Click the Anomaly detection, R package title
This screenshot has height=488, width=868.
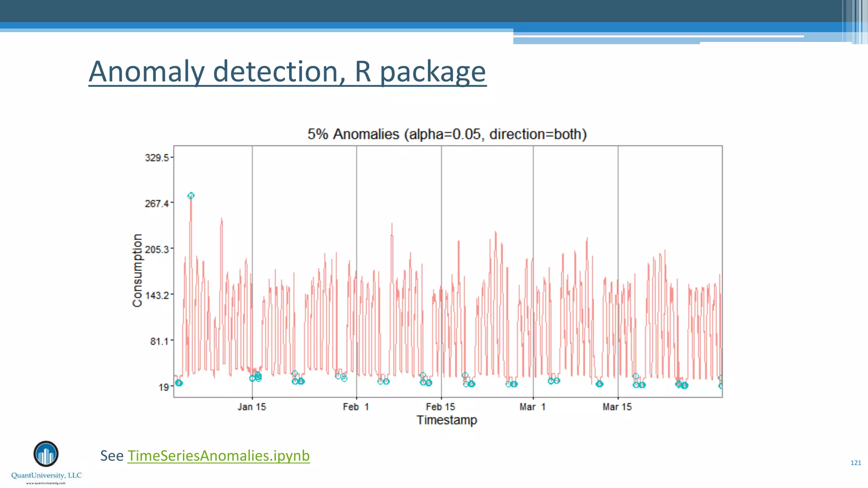[x=287, y=72]
